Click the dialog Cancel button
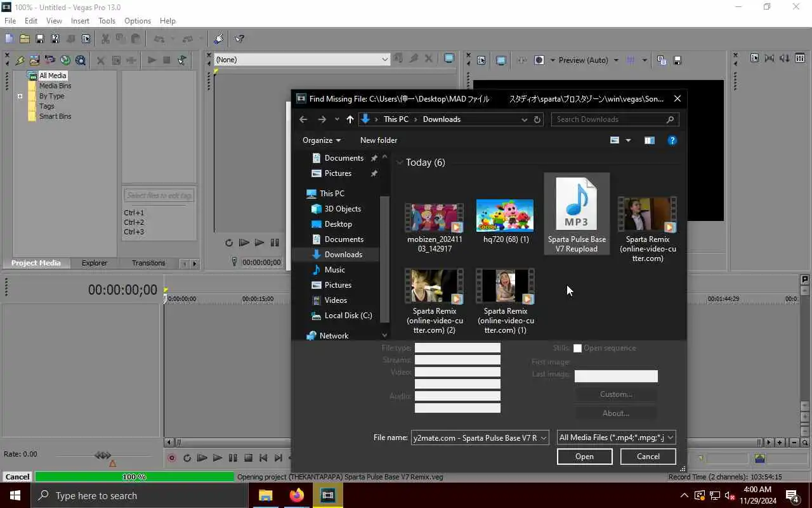 [x=648, y=457]
